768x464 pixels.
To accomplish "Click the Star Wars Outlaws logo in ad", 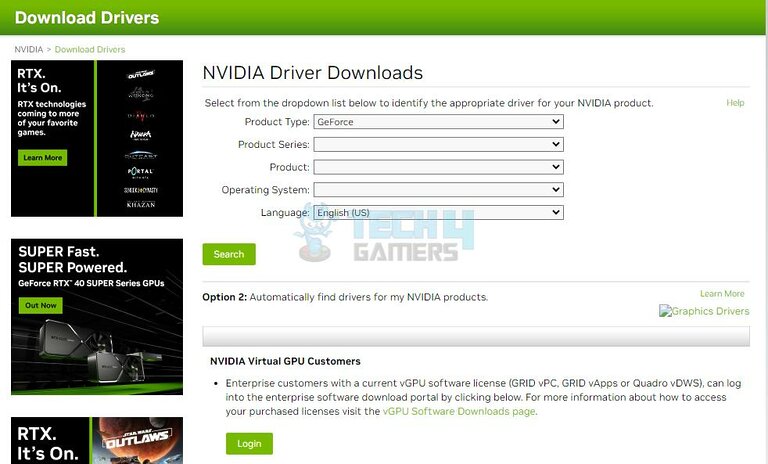I will coord(141,75).
